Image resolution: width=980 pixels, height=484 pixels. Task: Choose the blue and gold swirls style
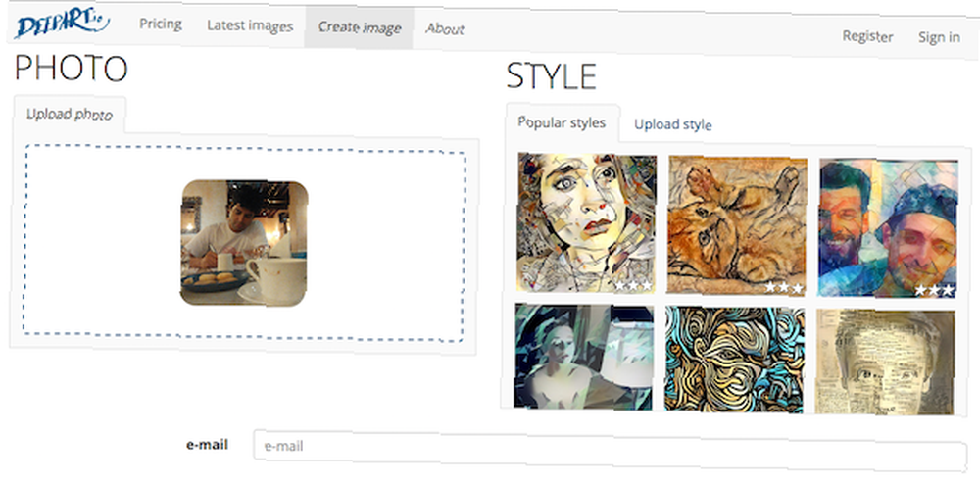734,360
